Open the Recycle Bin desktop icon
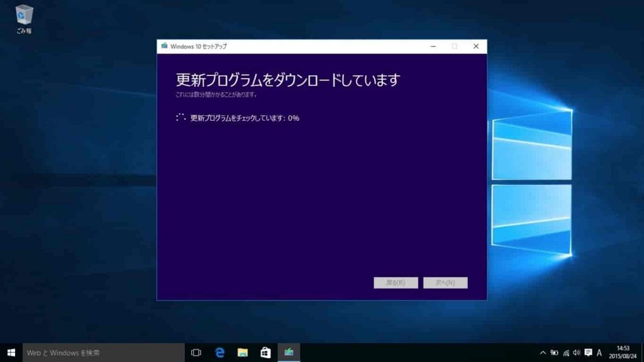The width and height of the screenshot is (644, 362). [x=24, y=19]
